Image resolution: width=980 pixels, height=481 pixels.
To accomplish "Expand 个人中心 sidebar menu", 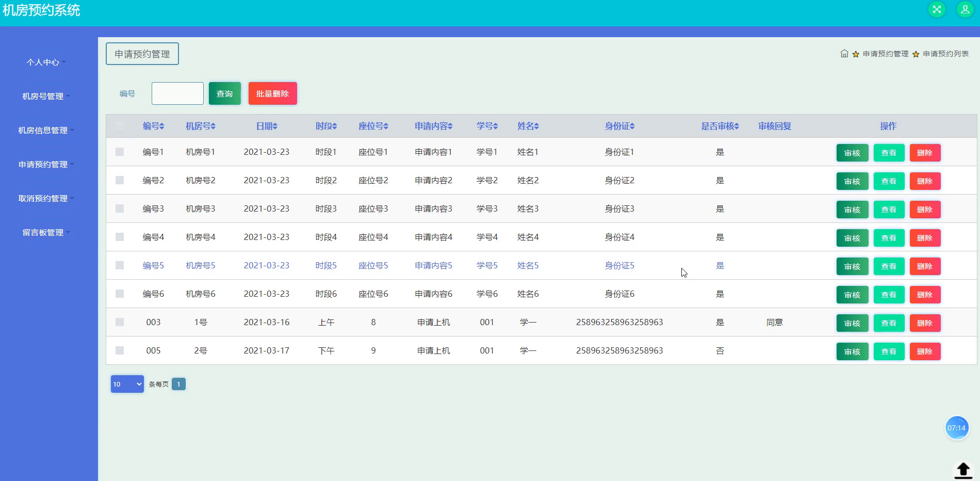I will pyautogui.click(x=46, y=62).
